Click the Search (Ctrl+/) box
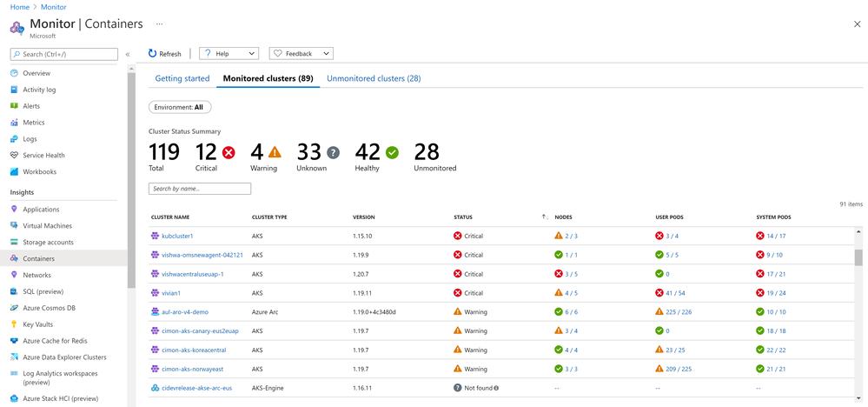This screenshot has height=407, width=868. (x=64, y=54)
